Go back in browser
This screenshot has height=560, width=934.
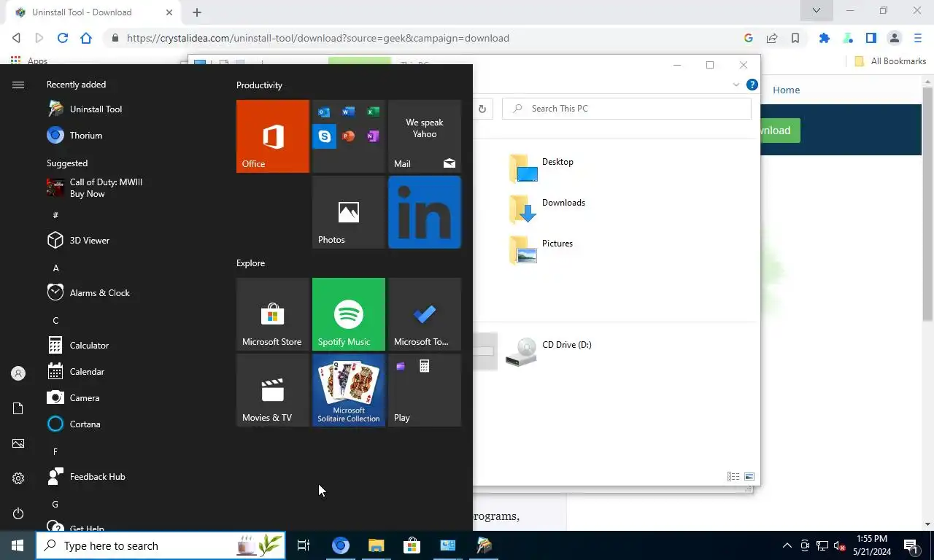click(x=16, y=38)
